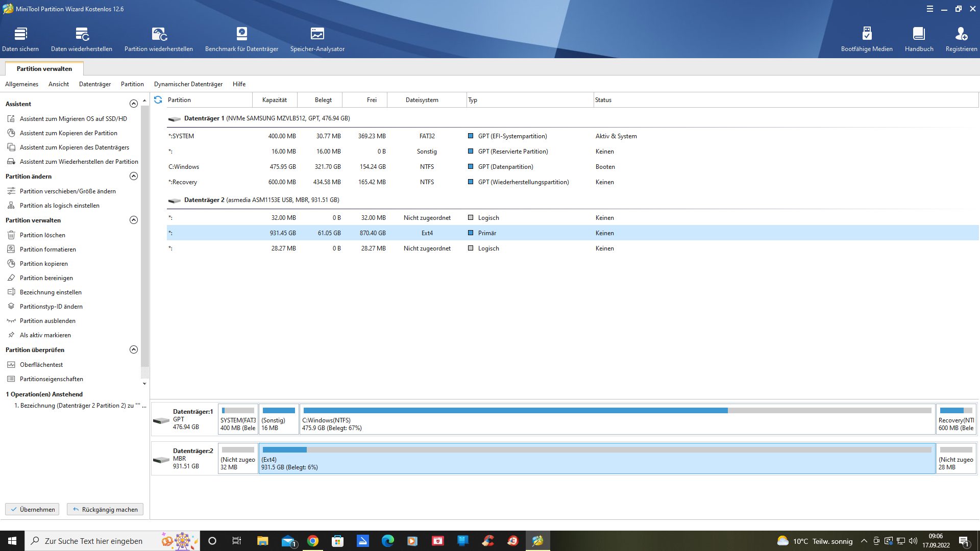This screenshot has width=980, height=551.
Task: Open the Dynamischer Datenträger menu
Action: pos(188,84)
